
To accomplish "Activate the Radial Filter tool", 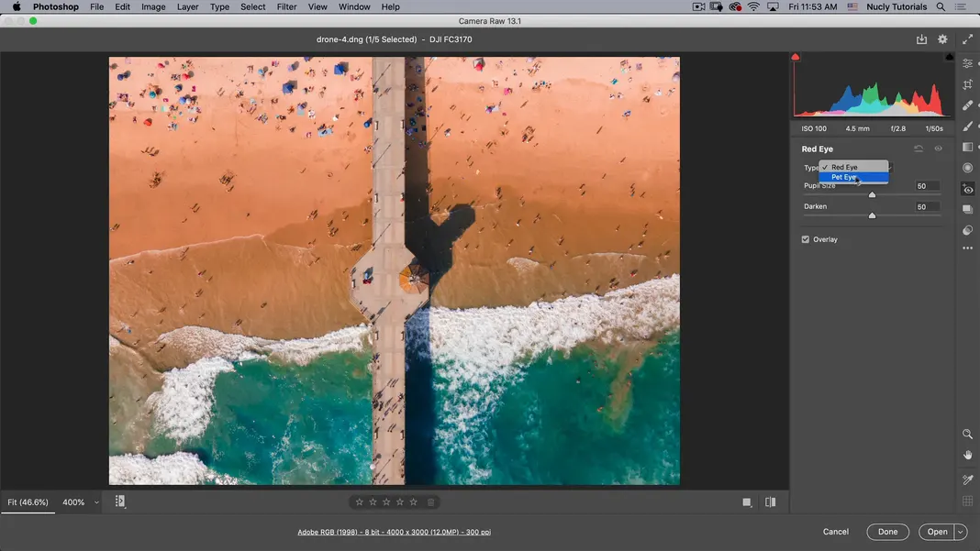I will [967, 168].
